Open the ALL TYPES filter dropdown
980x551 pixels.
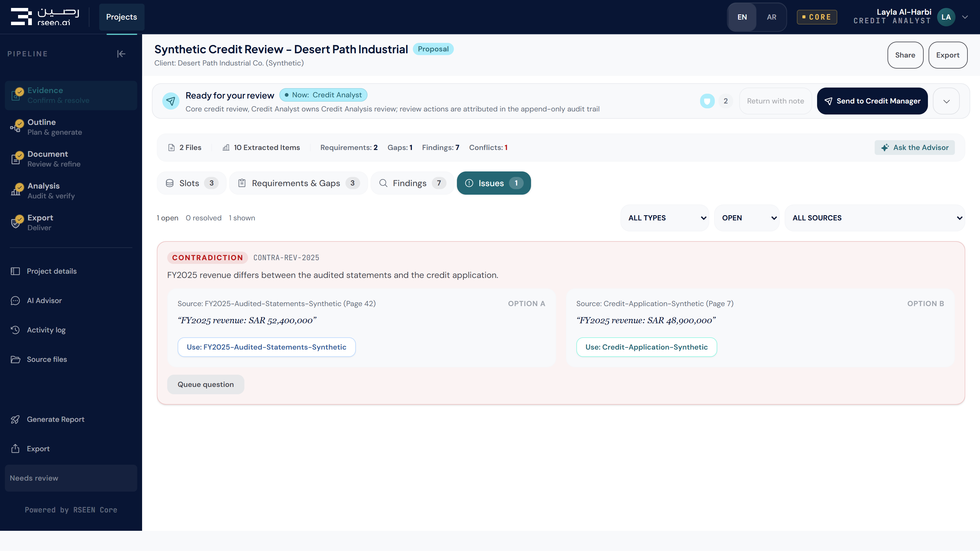(x=665, y=218)
